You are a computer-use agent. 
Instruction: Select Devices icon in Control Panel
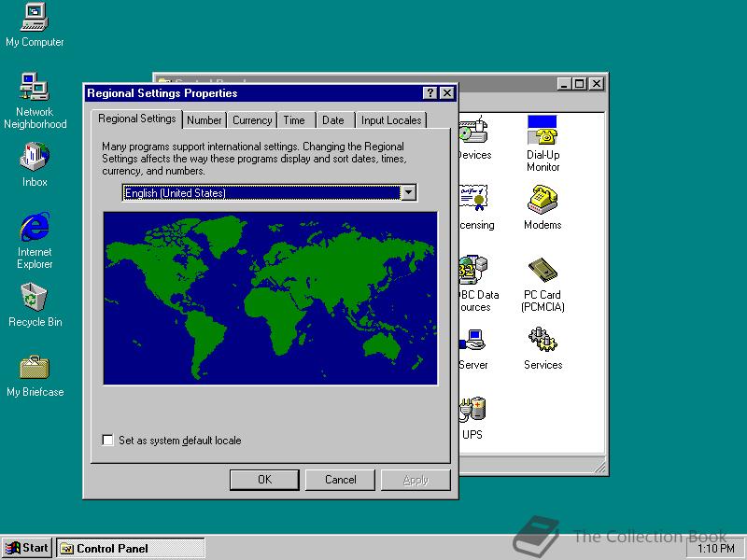pos(474,138)
